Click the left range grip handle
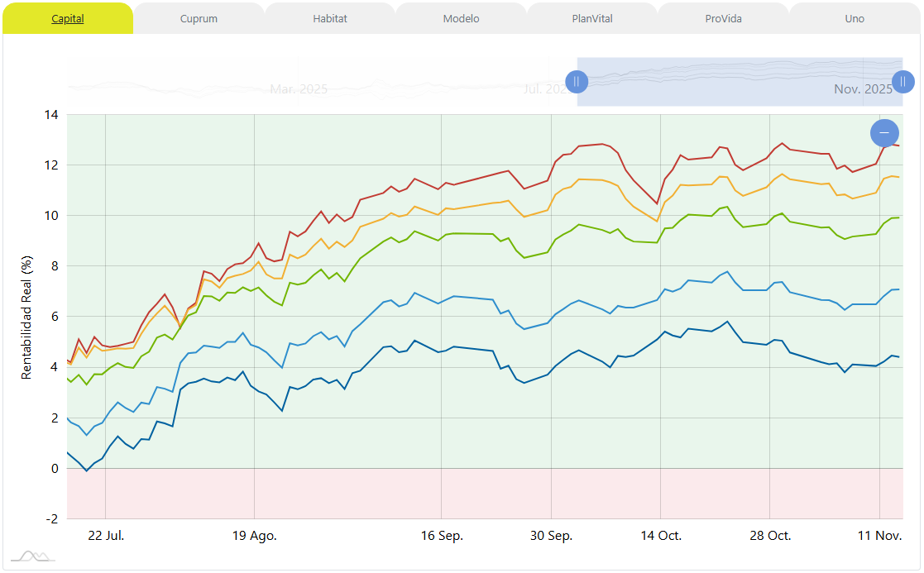The height and width of the screenshot is (573, 924). tap(577, 81)
